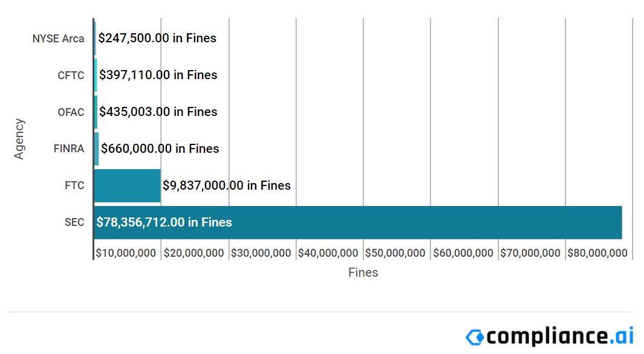Image resolution: width=644 pixels, height=354 pixels.
Task: Select the SEC agency label
Action: click(x=74, y=222)
